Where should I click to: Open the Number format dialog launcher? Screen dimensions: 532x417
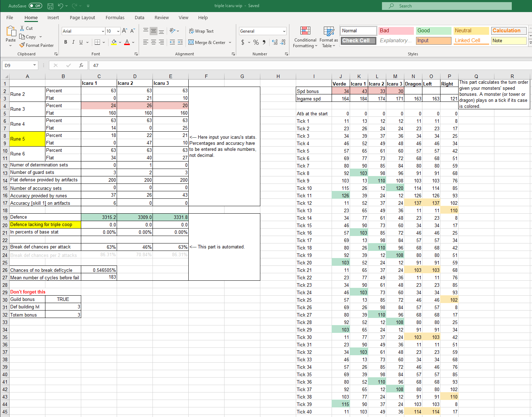click(x=287, y=54)
